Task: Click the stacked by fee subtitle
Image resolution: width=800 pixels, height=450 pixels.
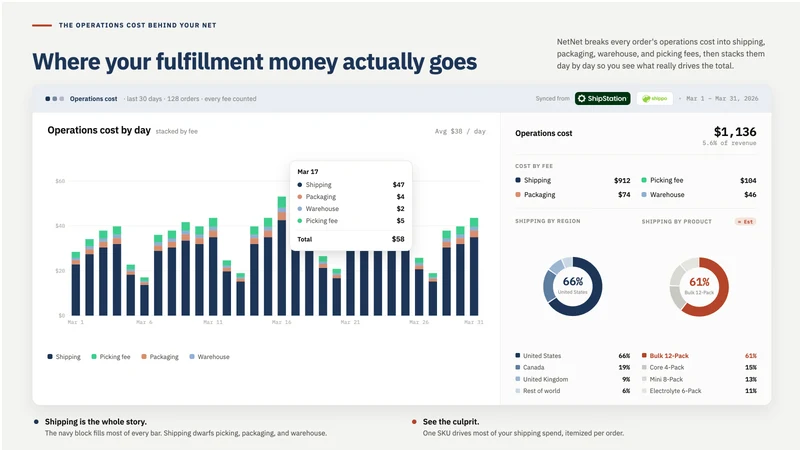Action: coord(177,132)
